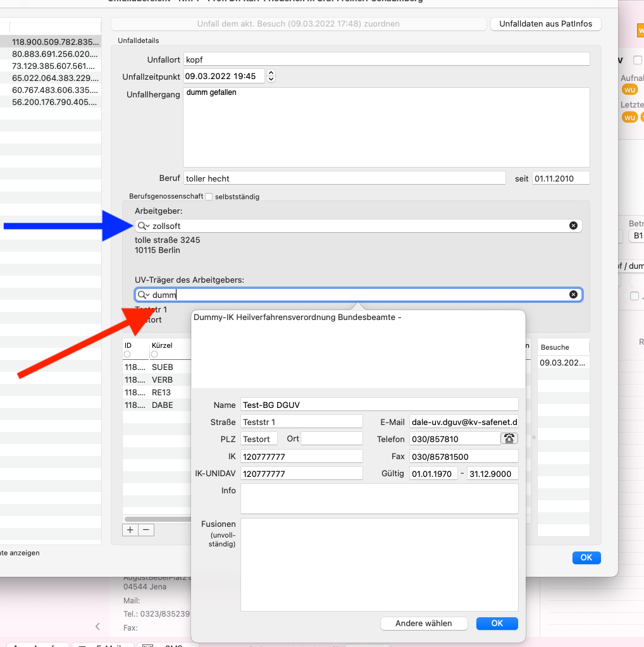
Task: Click the orange wu badge under Letzte
Action: pos(629,117)
